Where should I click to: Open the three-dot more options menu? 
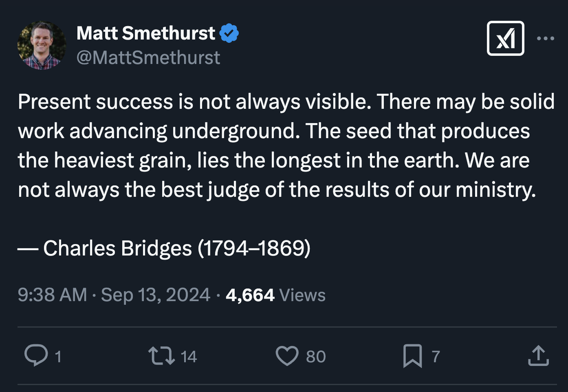point(545,38)
